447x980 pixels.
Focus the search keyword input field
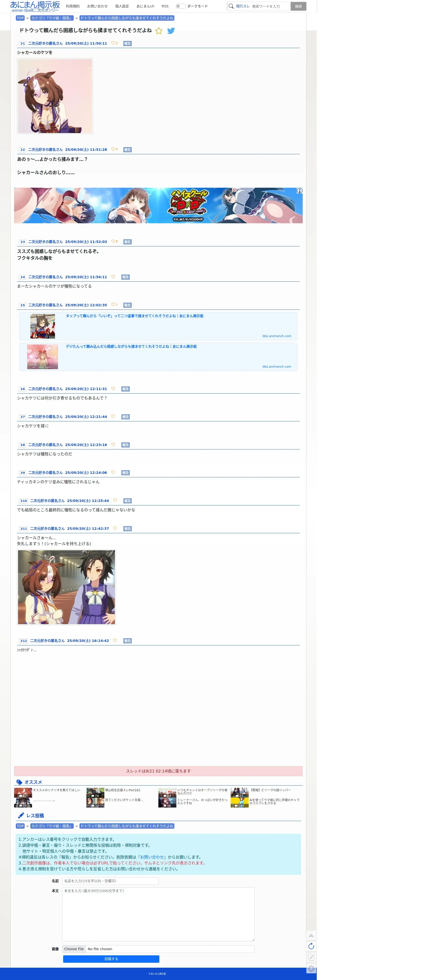point(270,6)
